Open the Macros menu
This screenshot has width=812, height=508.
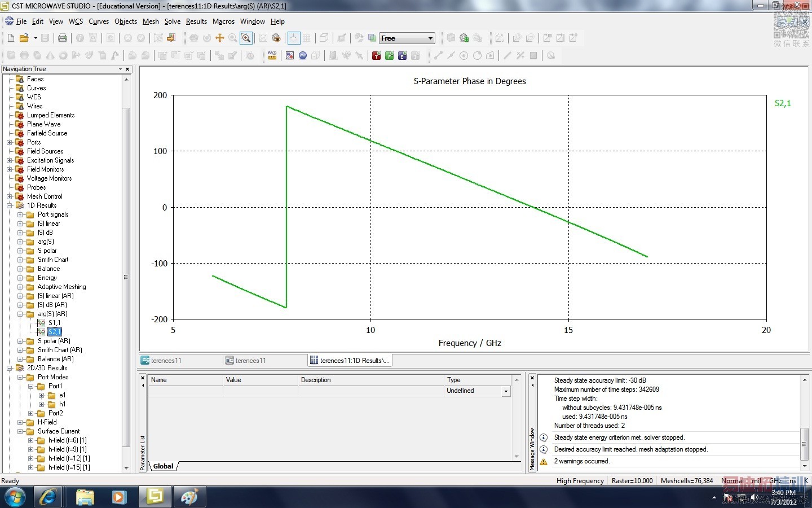(223, 21)
